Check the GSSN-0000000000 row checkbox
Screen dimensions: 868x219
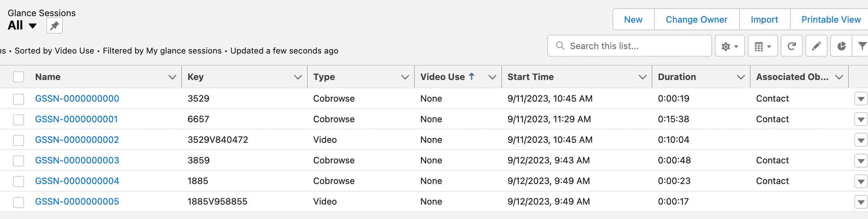(x=18, y=99)
